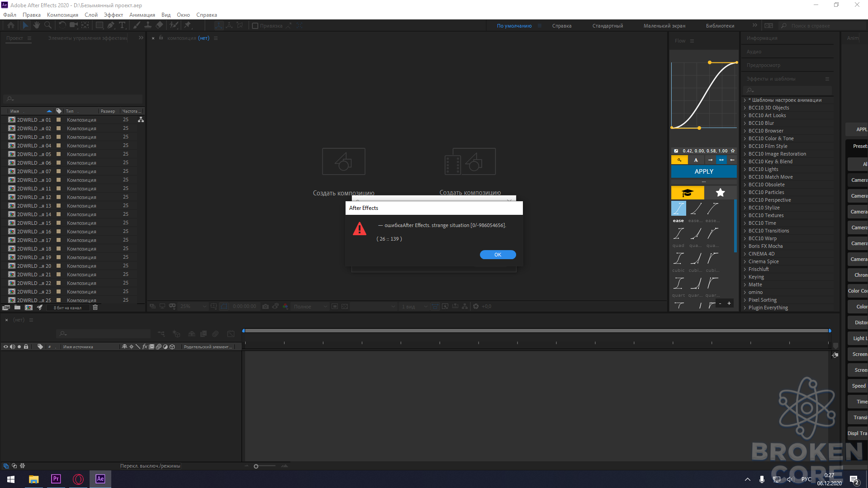Select the ease curve preset thumbnail
Viewport: 868px width, 488px height.
pyautogui.click(x=678, y=208)
